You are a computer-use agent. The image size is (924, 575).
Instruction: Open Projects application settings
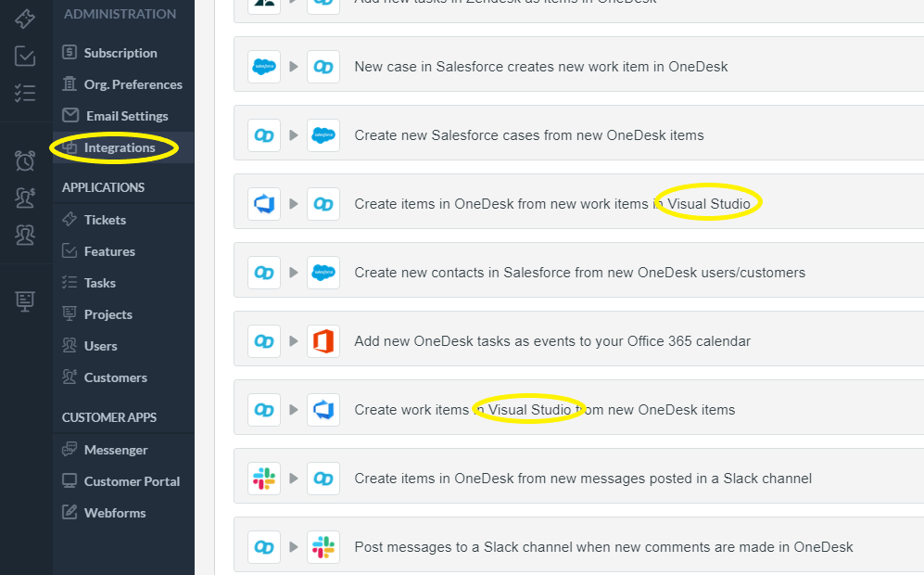click(108, 314)
